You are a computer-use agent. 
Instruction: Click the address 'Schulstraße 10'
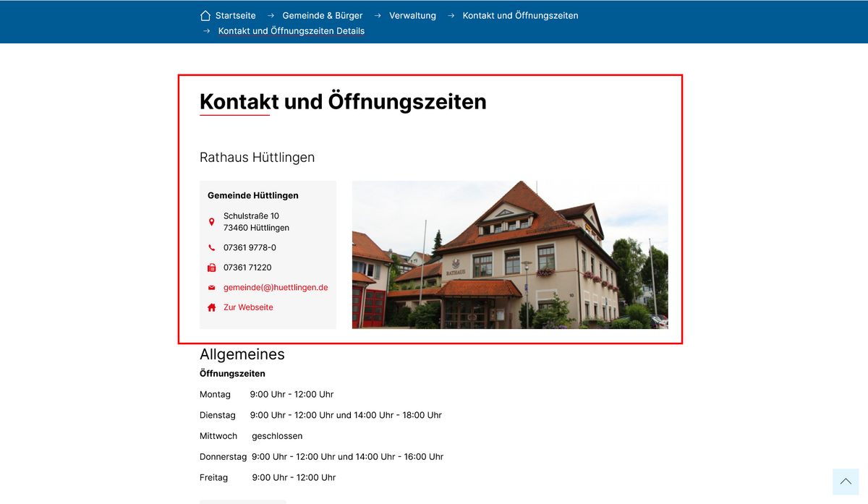pyautogui.click(x=251, y=215)
